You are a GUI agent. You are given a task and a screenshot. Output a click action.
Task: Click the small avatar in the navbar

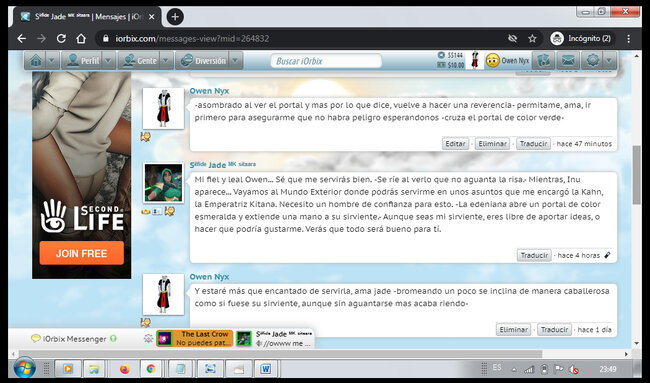[475, 61]
